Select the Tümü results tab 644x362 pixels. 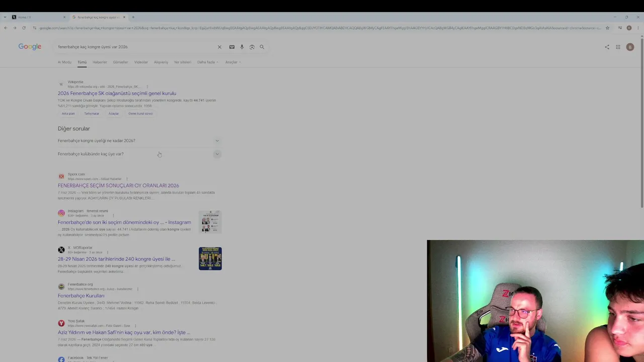pos(82,62)
